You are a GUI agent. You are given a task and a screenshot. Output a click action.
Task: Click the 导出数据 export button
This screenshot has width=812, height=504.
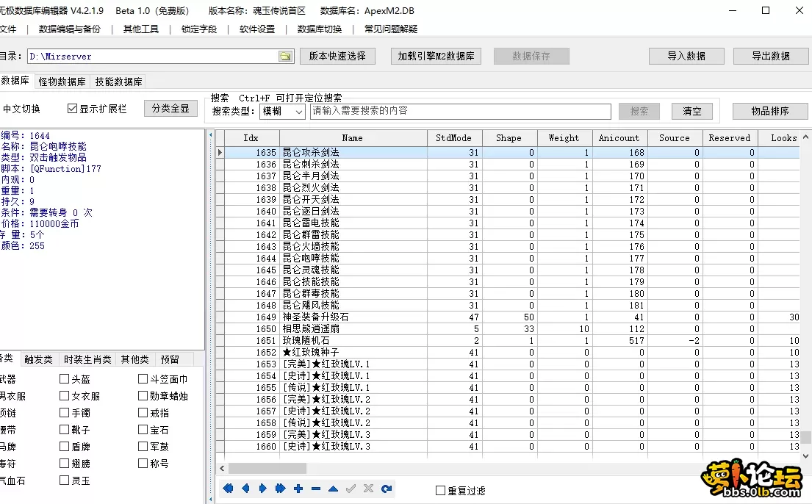click(770, 55)
